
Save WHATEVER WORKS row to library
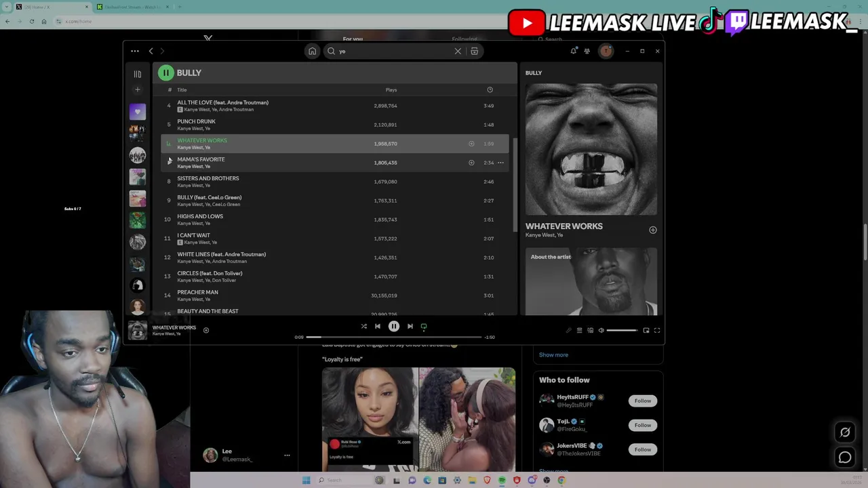tap(471, 144)
